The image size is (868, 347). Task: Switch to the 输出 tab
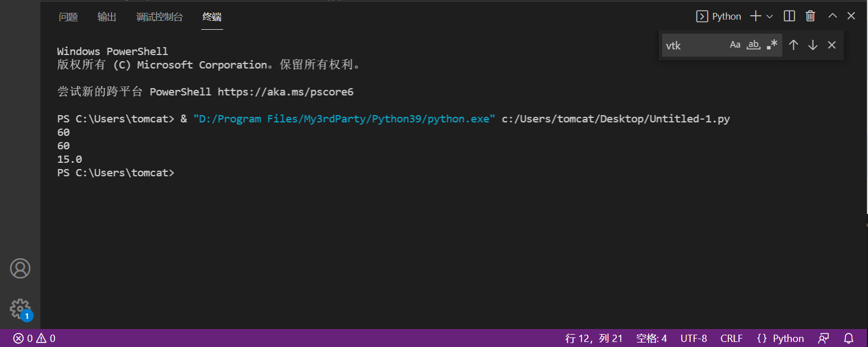[x=107, y=17]
